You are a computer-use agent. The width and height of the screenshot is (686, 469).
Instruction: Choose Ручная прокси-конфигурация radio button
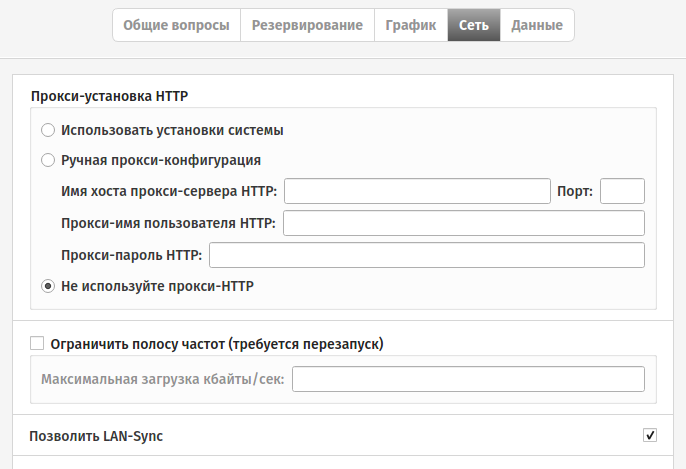48,160
